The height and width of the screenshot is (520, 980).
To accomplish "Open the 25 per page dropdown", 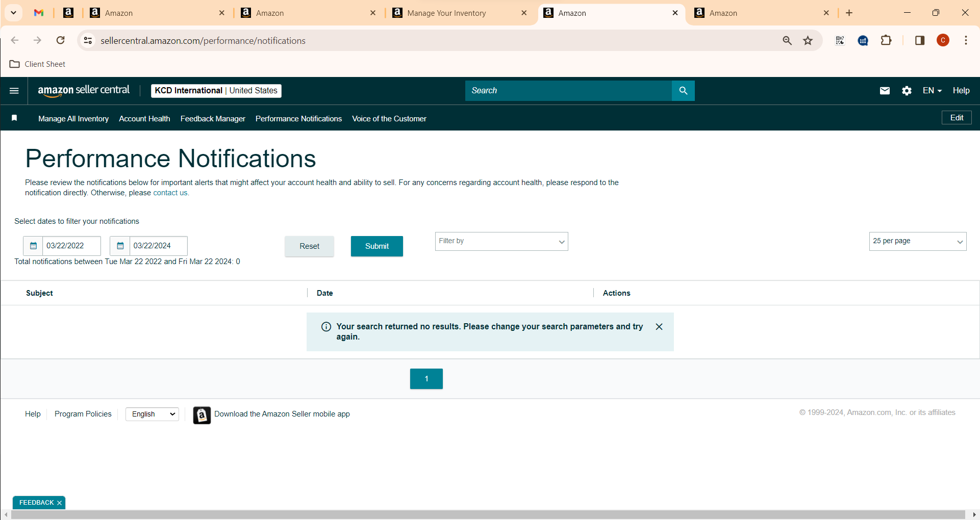I will pos(918,241).
